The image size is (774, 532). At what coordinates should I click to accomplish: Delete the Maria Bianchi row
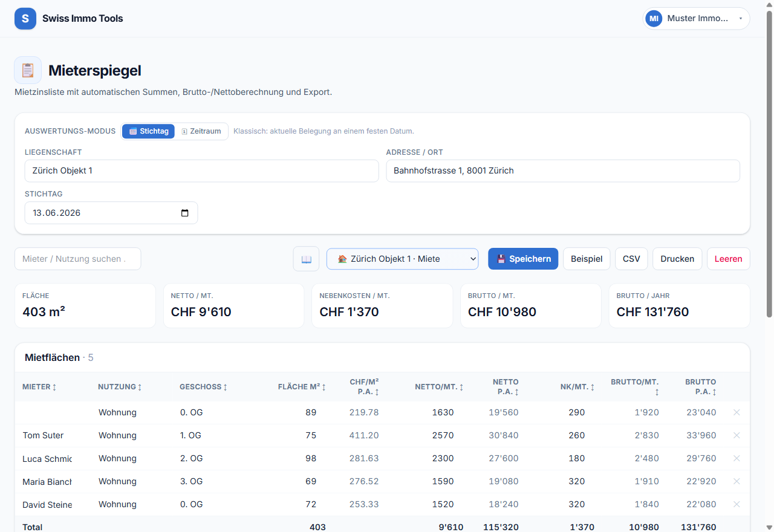point(737,481)
